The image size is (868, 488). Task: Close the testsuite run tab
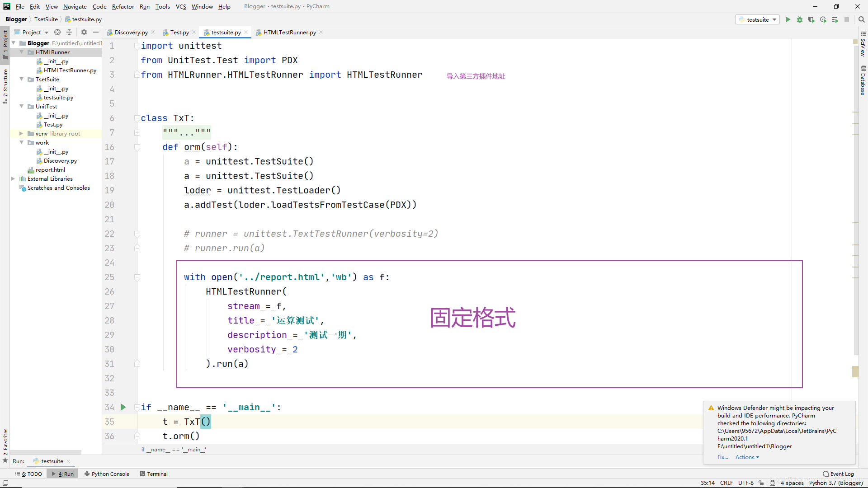coord(68,461)
